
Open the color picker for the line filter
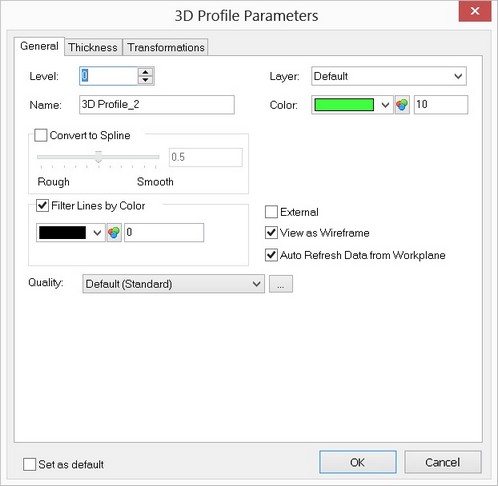click(114, 232)
